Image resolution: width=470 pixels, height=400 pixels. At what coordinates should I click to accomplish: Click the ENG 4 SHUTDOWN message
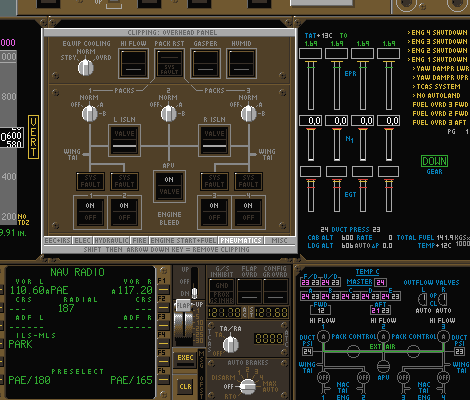coord(437,33)
